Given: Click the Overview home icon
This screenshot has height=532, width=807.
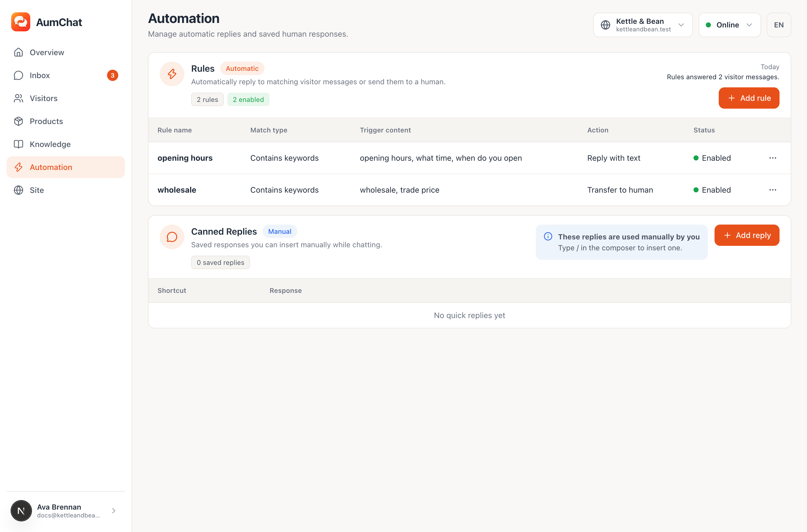Looking at the screenshot, I should tap(18, 52).
